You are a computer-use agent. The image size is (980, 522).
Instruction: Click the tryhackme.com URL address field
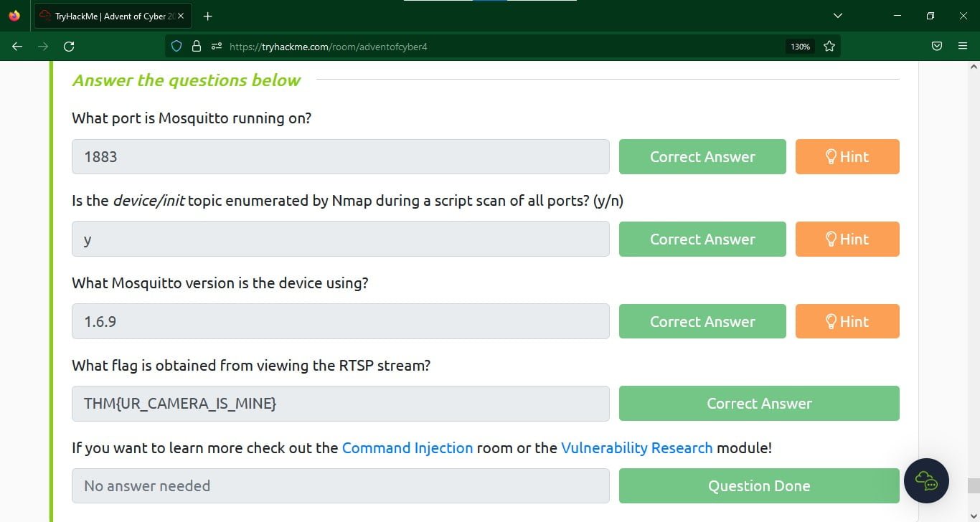(502, 46)
